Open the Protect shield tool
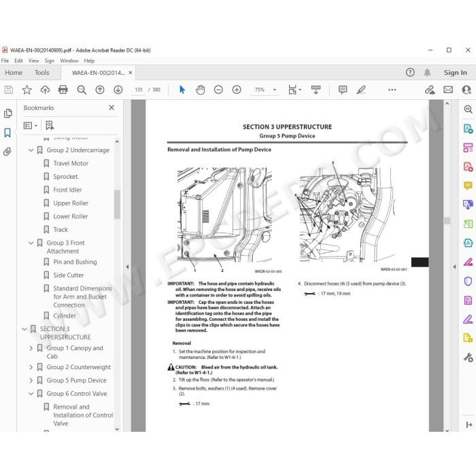 (468, 281)
